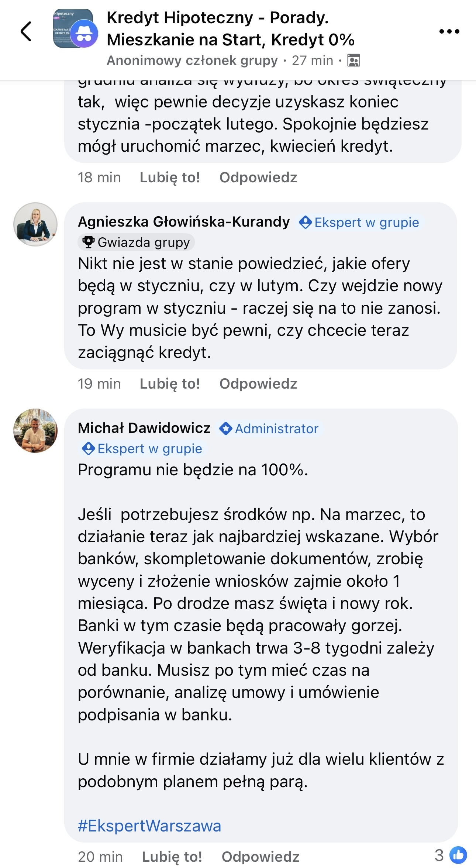This screenshot has height=868, width=476.
Task: Tap Agnieszka's Ekspert w grupie badge
Action: [x=359, y=223]
